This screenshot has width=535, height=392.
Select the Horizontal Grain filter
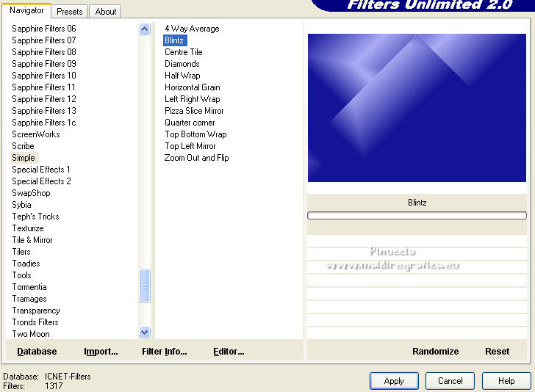coord(192,87)
